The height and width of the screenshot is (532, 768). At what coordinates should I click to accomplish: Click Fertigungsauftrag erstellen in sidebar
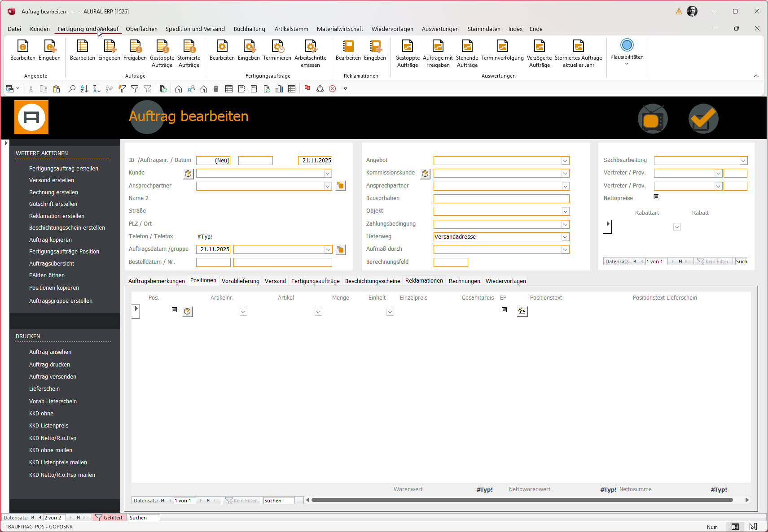pyautogui.click(x=64, y=169)
